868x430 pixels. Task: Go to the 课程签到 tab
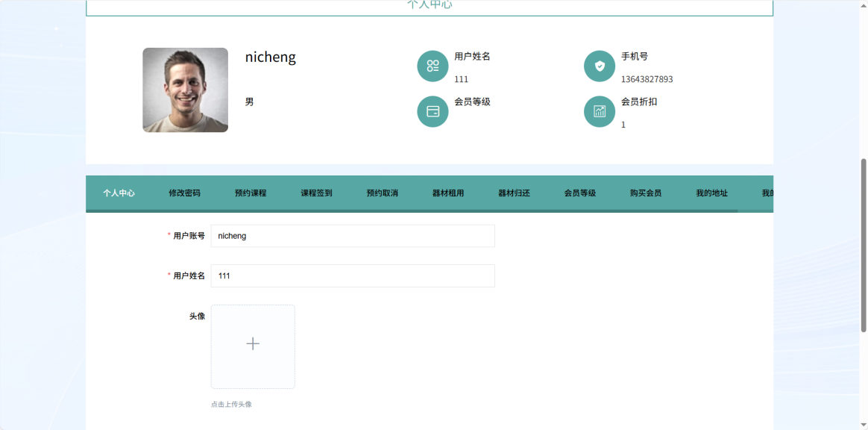317,193
